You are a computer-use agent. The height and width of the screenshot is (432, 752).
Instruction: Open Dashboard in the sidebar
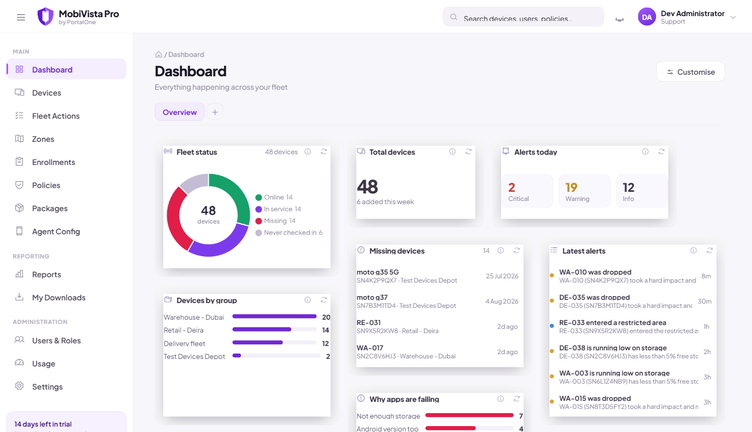point(67,70)
